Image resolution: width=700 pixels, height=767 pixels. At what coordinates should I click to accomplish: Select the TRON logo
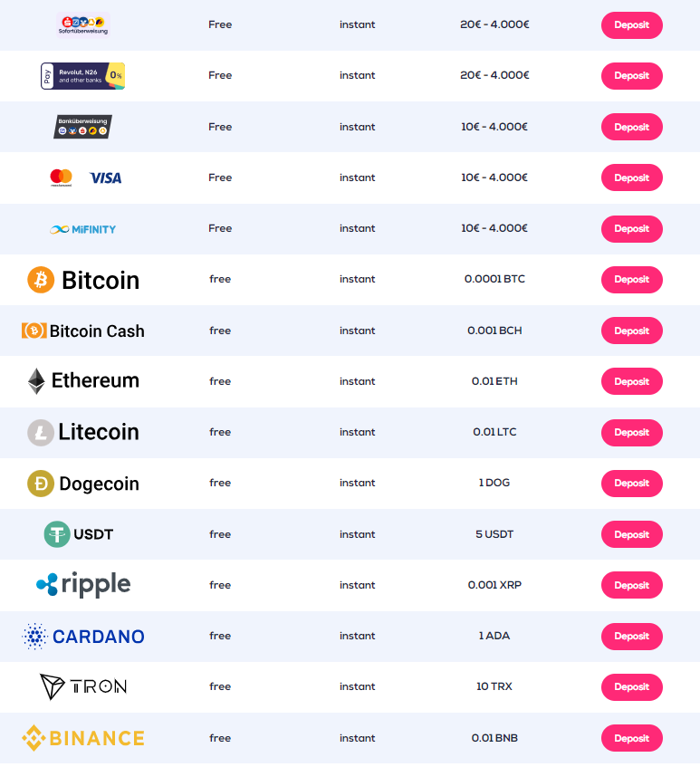83,686
